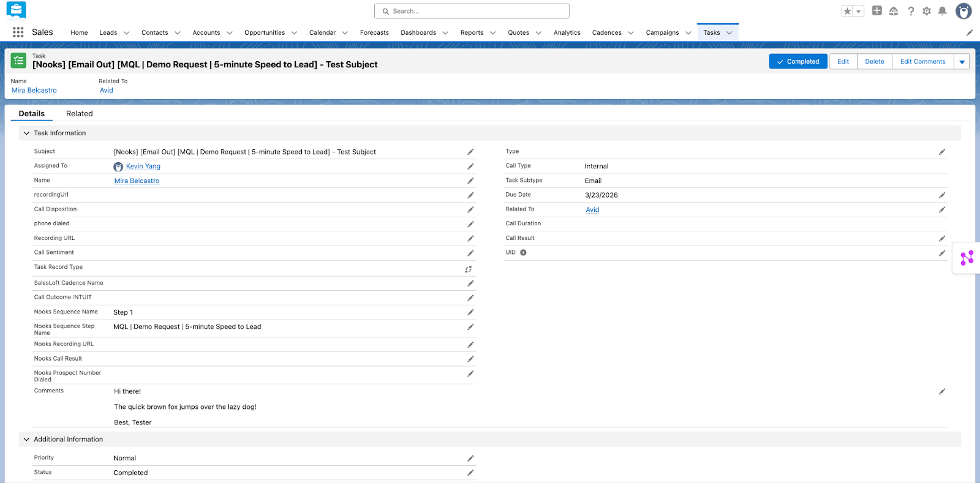Show UID field info tooltip icon
The image size is (980, 483).
(x=523, y=253)
